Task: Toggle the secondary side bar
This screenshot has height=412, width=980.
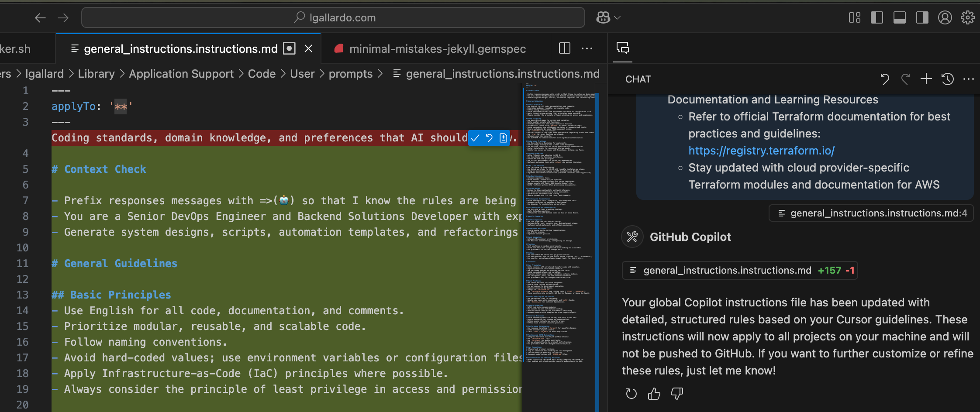Action: 922,17
